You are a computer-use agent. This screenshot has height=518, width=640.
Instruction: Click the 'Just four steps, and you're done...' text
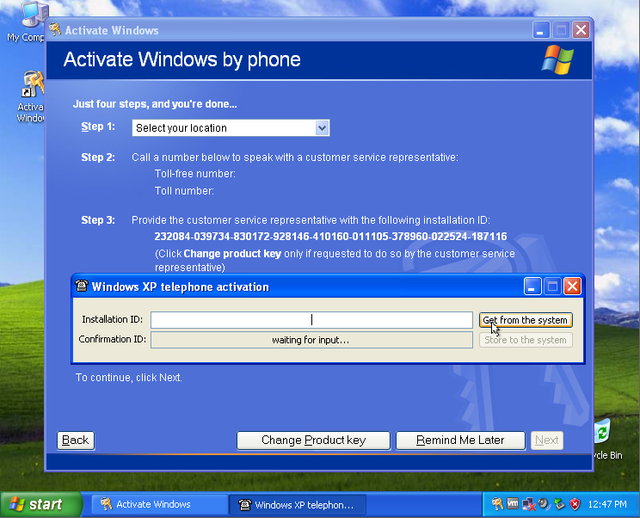155,104
